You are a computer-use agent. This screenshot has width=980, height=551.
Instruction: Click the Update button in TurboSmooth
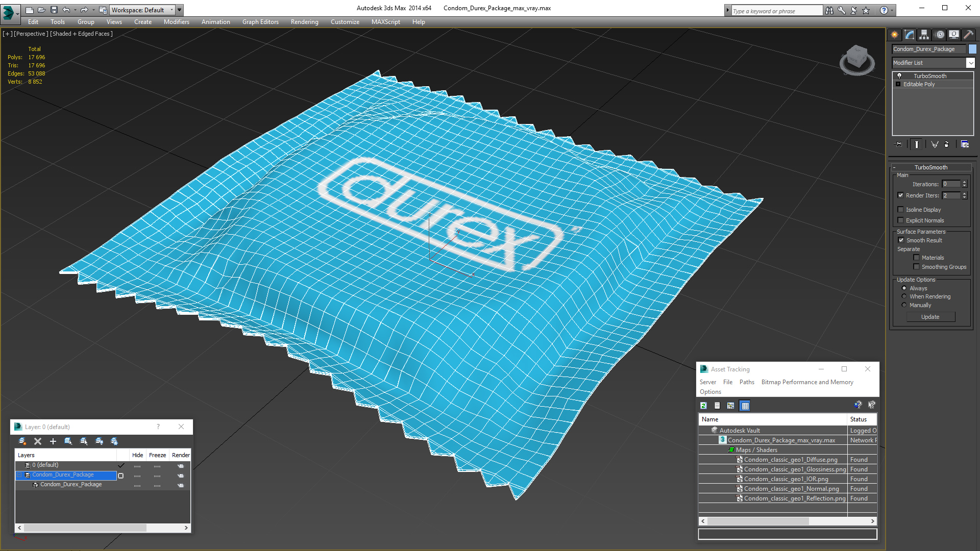[x=930, y=317]
